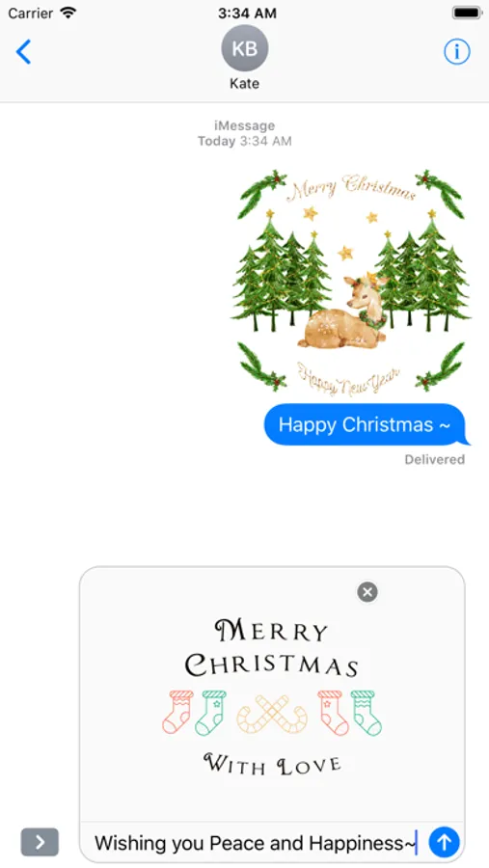This screenshot has height=868, width=489.
Task: Remove the staged sticker with X button
Action: [367, 592]
